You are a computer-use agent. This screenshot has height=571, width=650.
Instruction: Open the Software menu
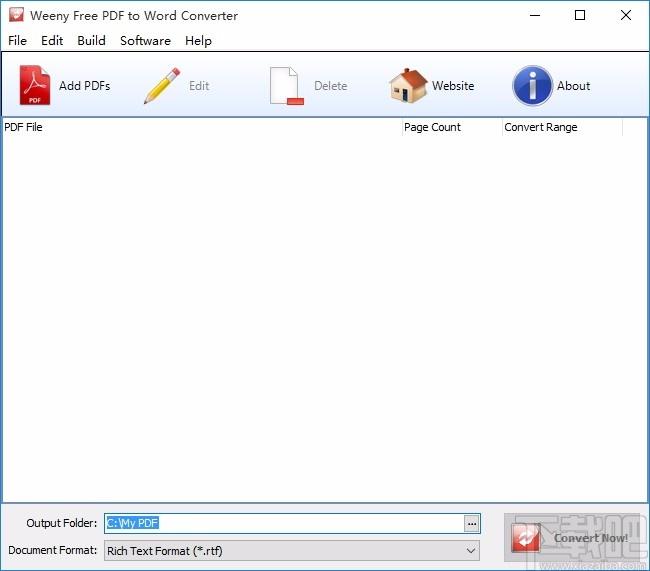[145, 41]
